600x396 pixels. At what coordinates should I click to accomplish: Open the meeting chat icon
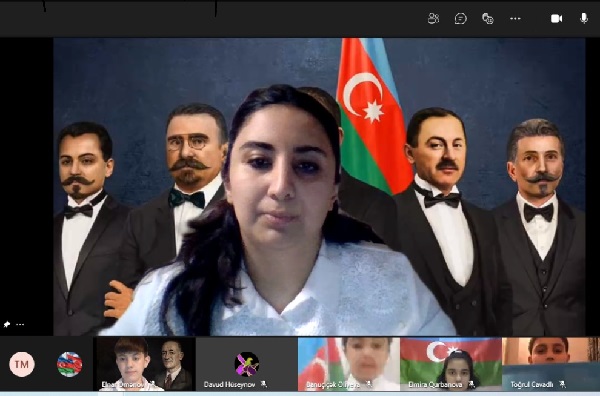click(x=461, y=18)
